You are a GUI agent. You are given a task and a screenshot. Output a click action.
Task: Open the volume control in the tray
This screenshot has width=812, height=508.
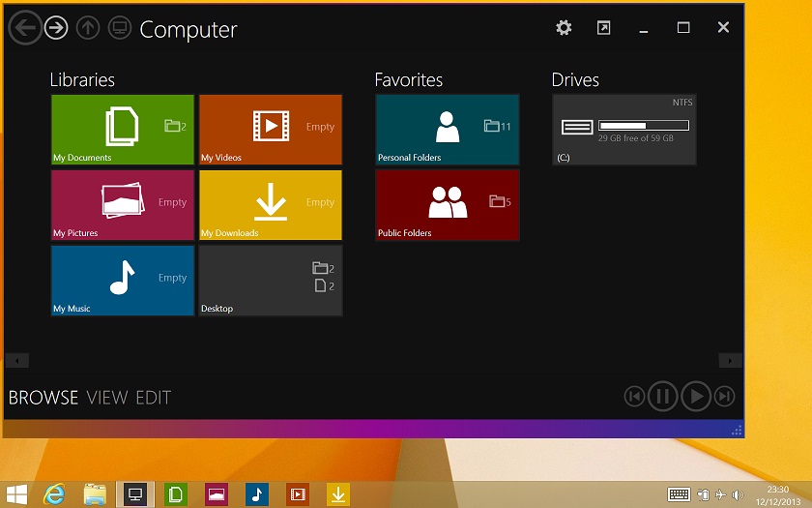coord(738,495)
